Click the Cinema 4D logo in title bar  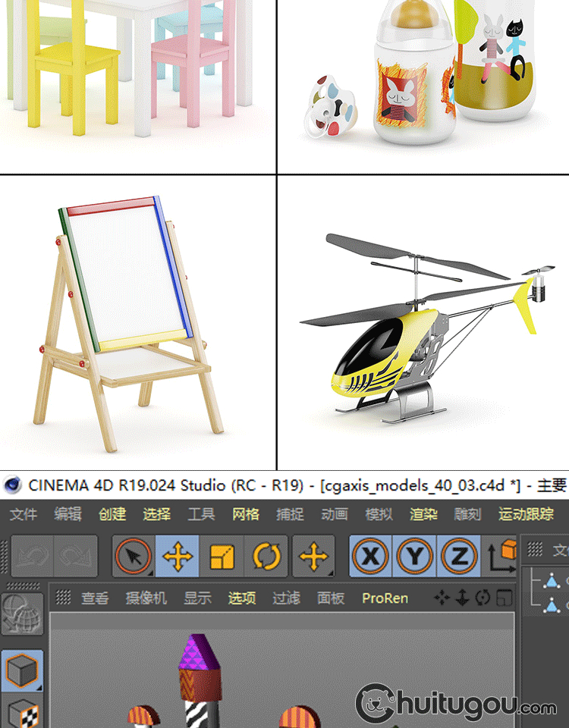[x=13, y=485]
